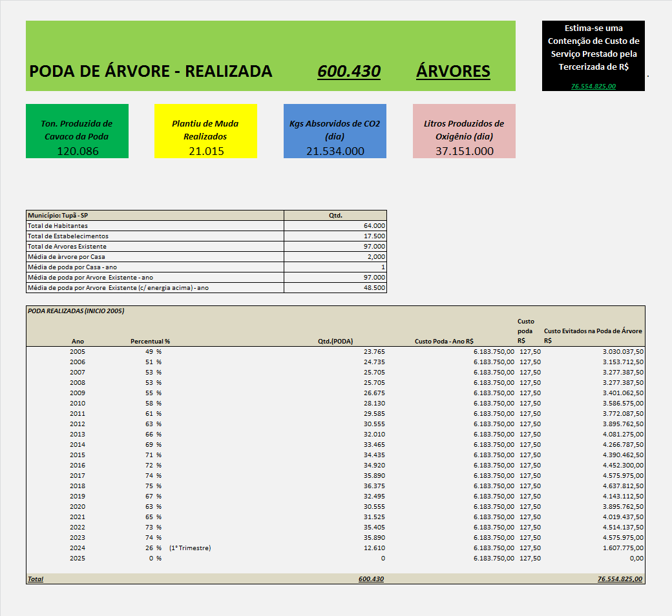Click the Qtd.(PODA) column header
This screenshot has width=672, height=616.
coord(335,341)
